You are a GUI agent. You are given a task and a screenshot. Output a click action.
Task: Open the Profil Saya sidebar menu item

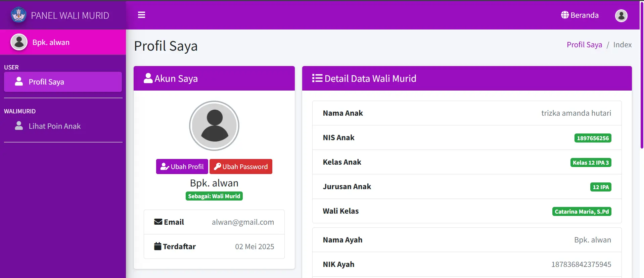pos(63,82)
